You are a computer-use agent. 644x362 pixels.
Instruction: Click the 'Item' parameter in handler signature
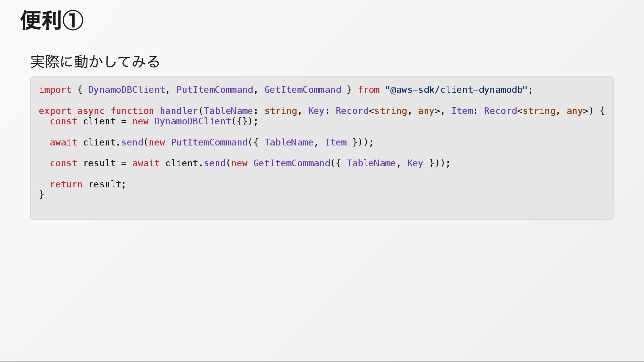(462, 111)
